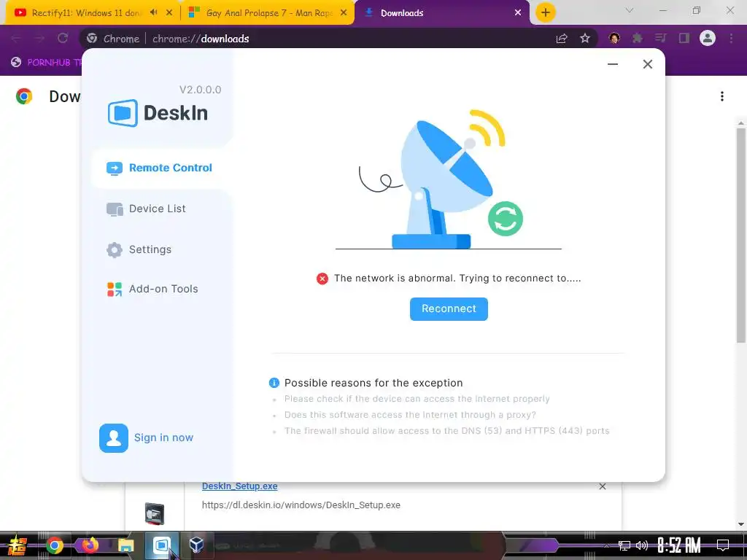Click the red error icon beside network message
The height and width of the screenshot is (560, 747).
[322, 279]
